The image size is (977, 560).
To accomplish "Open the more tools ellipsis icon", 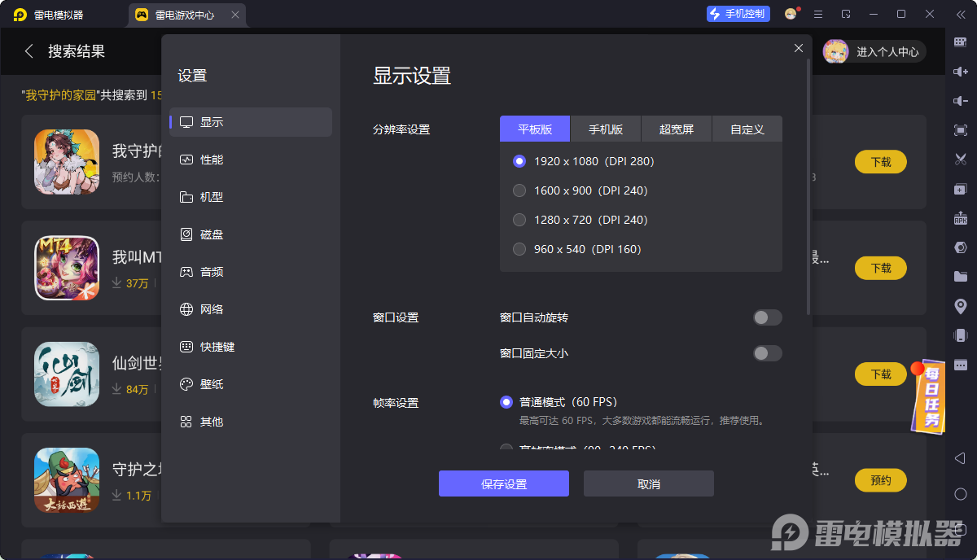I will 961,365.
